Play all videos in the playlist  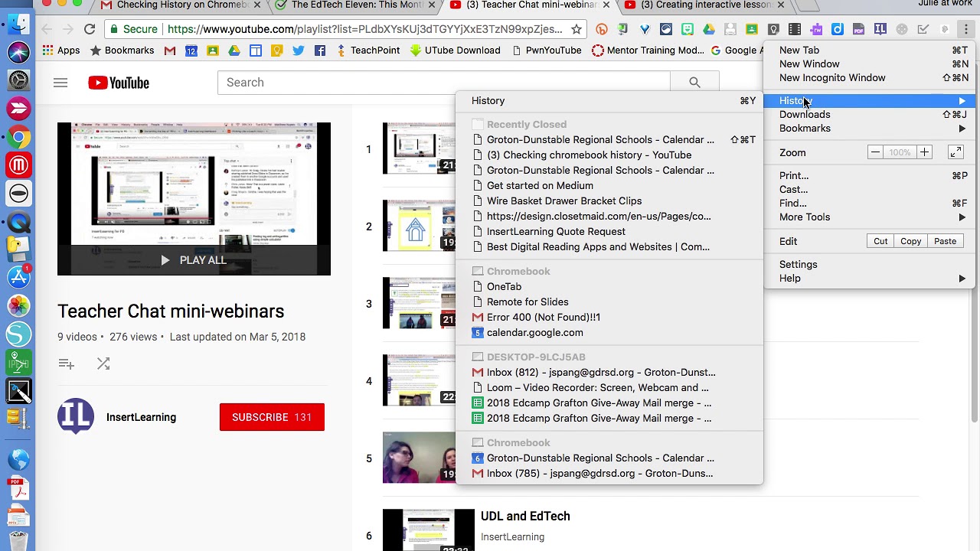[194, 260]
